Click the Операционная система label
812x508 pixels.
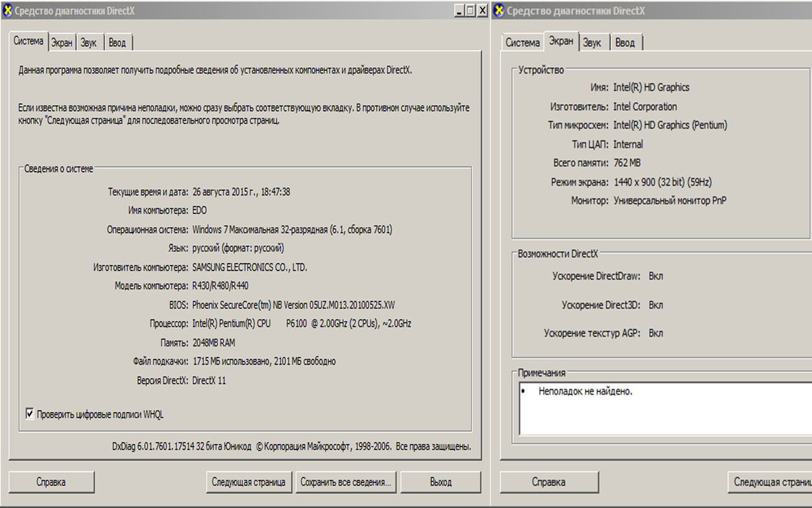click(x=147, y=230)
